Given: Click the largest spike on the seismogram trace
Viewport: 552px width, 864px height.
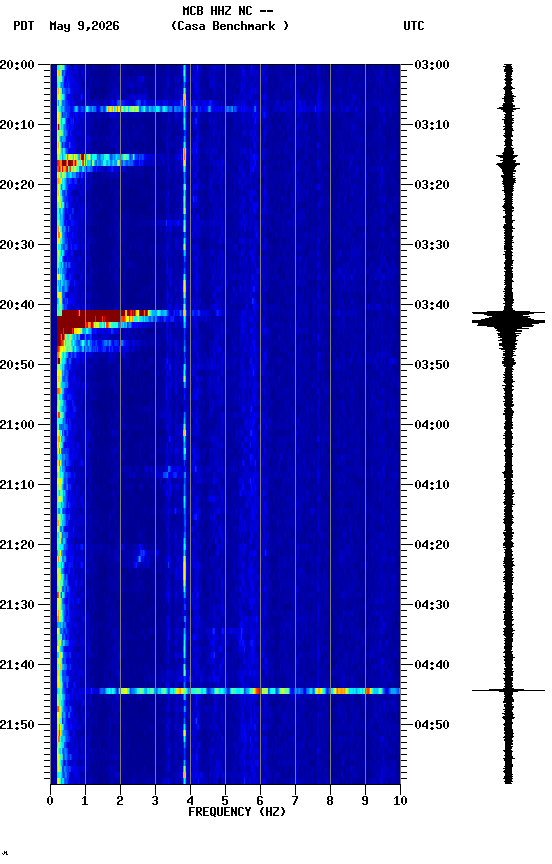Looking at the screenshot, I should (508, 320).
